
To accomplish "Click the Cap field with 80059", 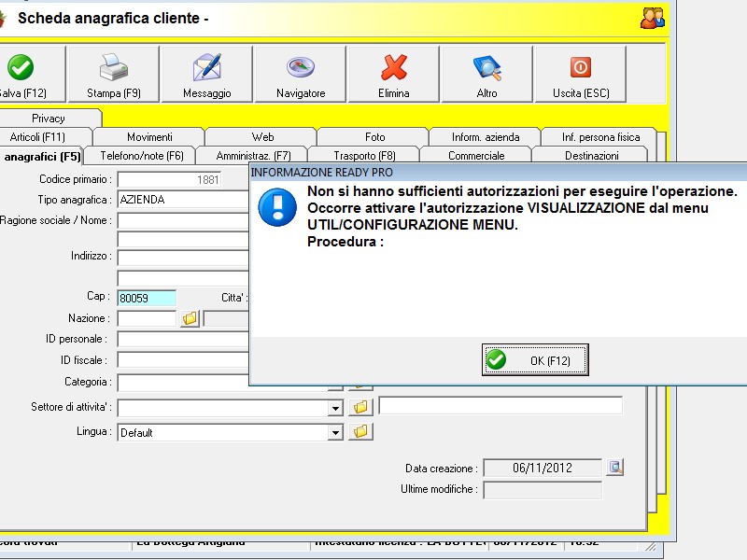I will pyautogui.click(x=147, y=298).
